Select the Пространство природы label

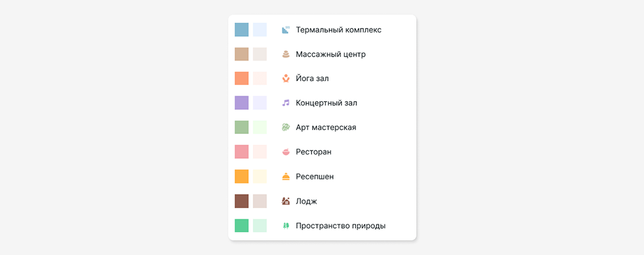[340, 226]
